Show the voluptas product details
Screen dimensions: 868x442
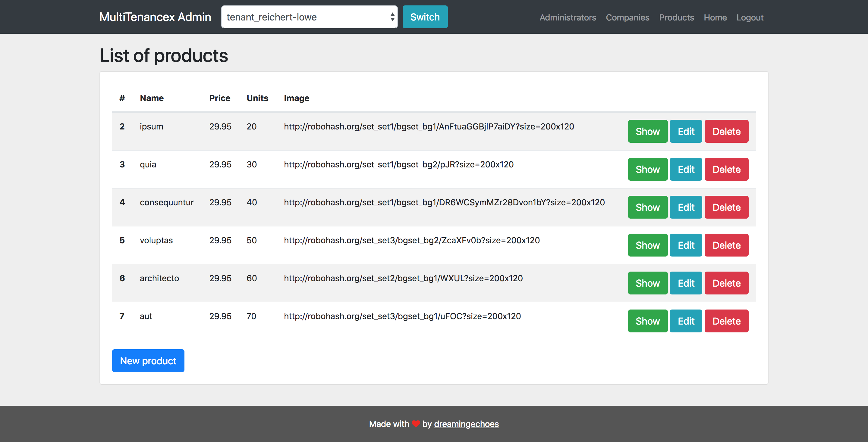[647, 245]
